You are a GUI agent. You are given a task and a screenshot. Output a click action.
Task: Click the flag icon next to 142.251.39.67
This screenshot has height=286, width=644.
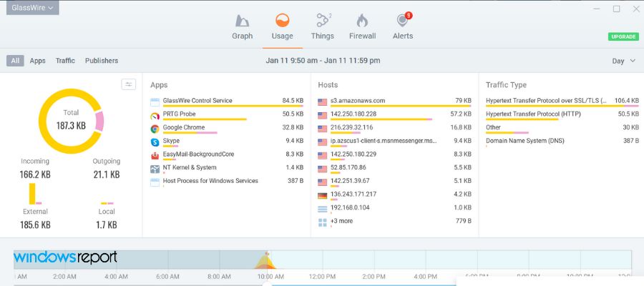323,182
